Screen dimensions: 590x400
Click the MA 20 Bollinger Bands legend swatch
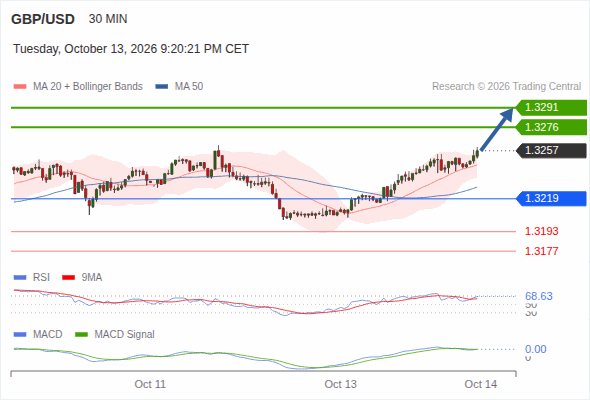[x=20, y=87]
